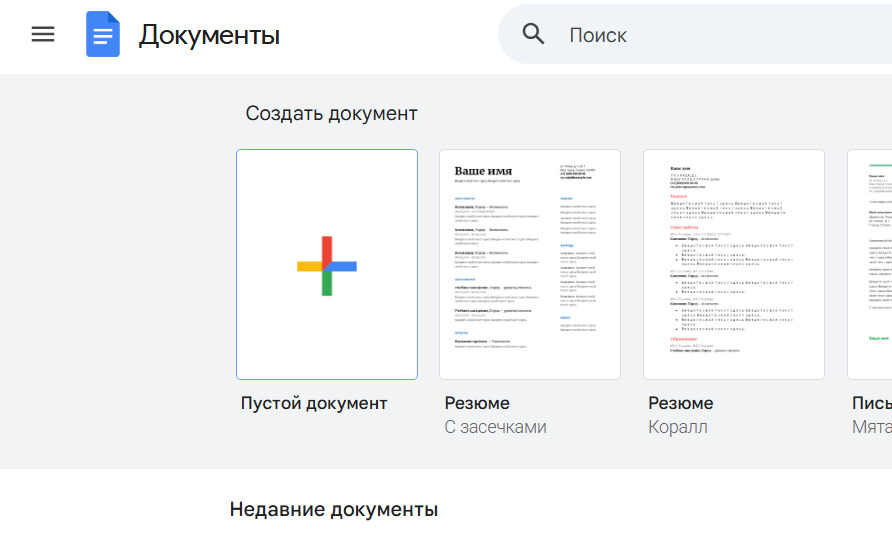Click the Пустой документ label

(314, 404)
